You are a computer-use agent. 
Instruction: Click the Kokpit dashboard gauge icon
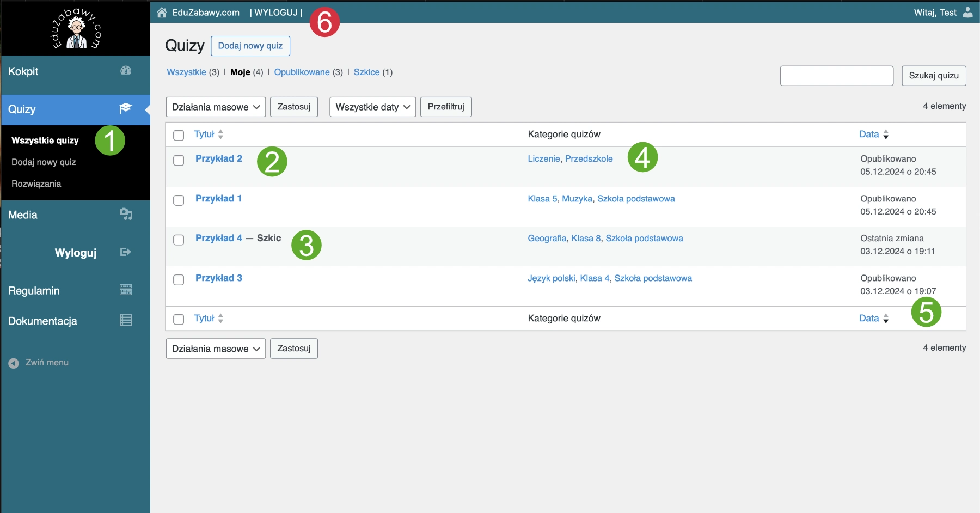126,70
